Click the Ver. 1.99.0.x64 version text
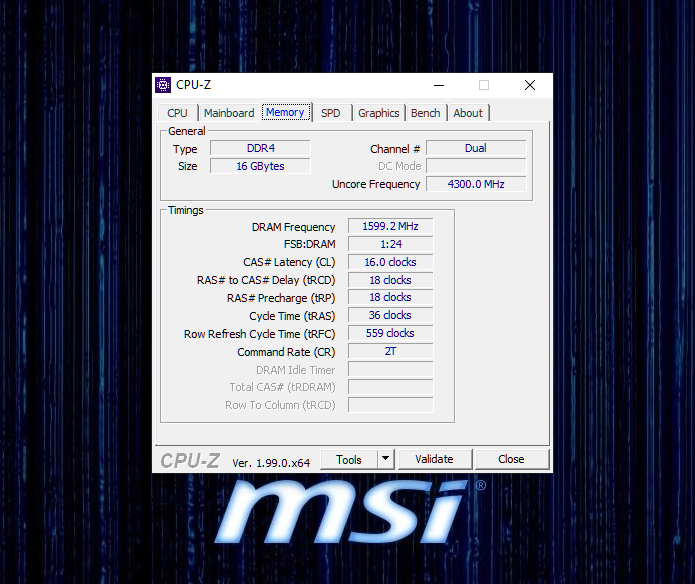 tap(271, 463)
